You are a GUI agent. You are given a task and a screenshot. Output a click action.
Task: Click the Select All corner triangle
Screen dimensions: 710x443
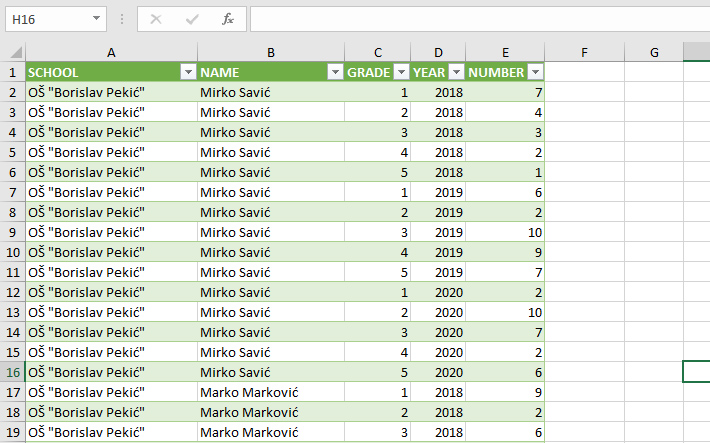[x=16, y=53]
